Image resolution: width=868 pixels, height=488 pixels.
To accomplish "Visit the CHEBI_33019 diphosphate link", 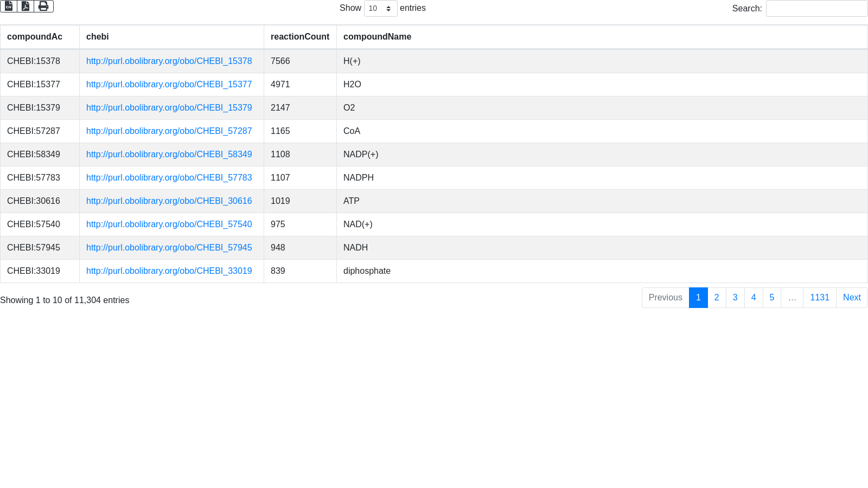I will coord(169,271).
